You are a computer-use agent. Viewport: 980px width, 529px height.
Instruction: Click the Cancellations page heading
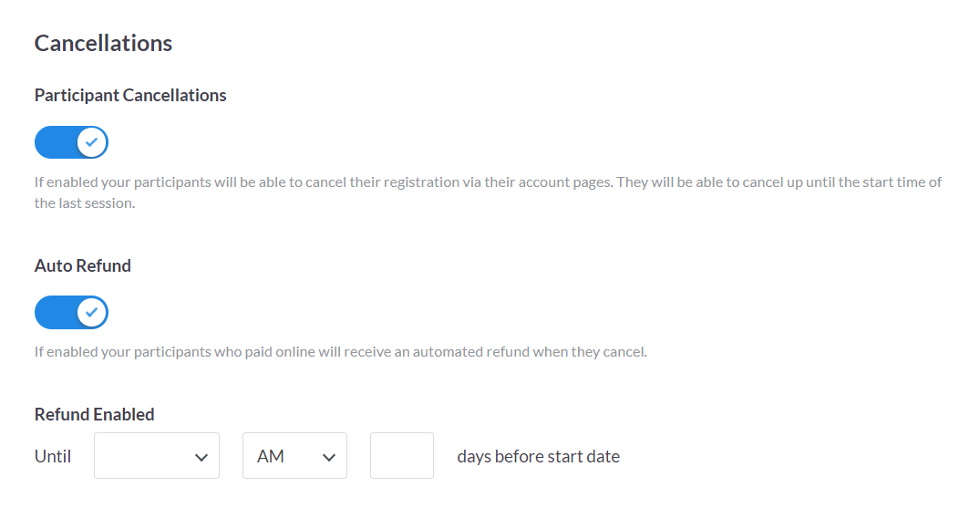click(x=103, y=43)
